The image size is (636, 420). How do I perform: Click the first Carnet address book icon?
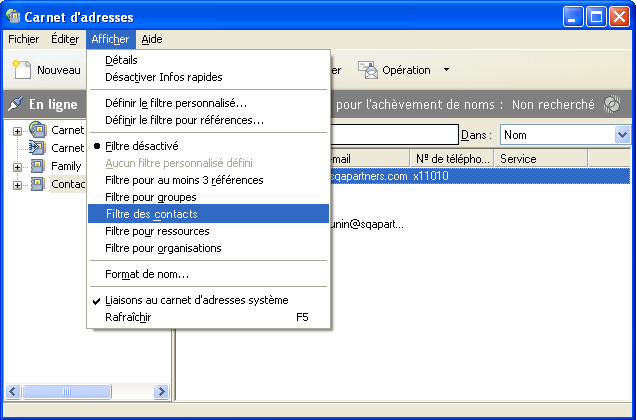point(37,129)
